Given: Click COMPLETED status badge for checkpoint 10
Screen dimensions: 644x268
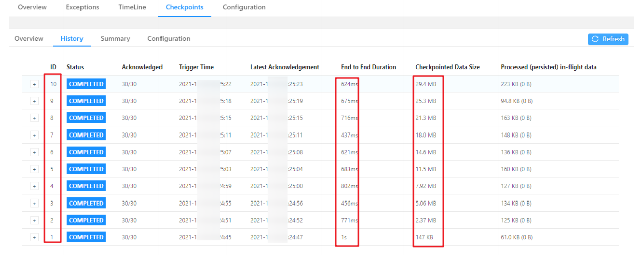Looking at the screenshot, I should click(86, 84).
